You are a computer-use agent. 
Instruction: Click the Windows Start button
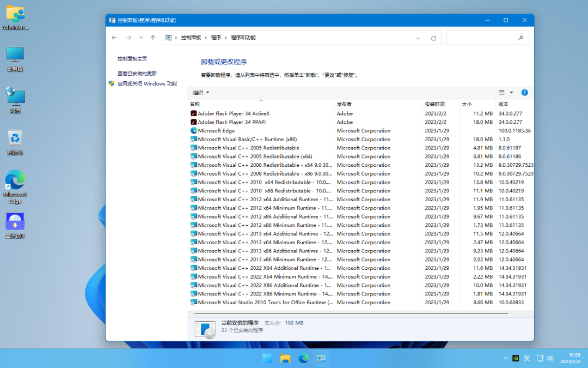click(x=267, y=358)
